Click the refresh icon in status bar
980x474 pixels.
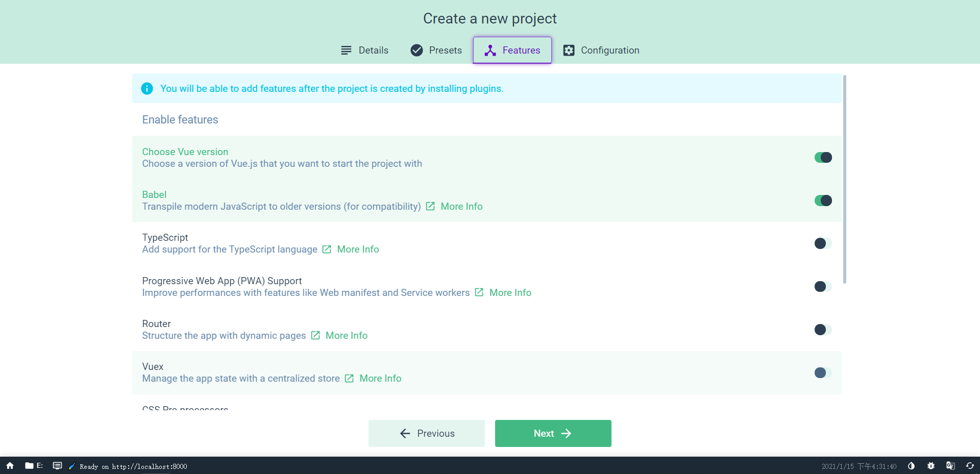click(x=970, y=466)
